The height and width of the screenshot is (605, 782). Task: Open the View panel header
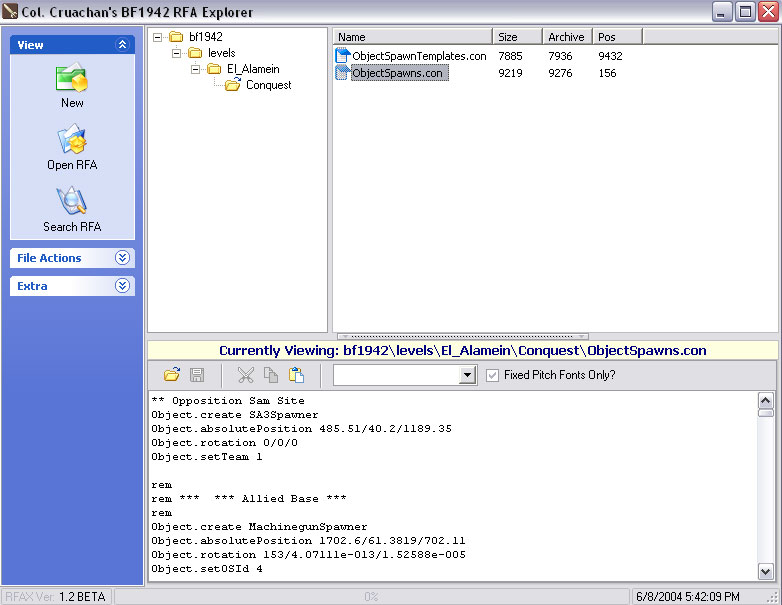click(72, 44)
